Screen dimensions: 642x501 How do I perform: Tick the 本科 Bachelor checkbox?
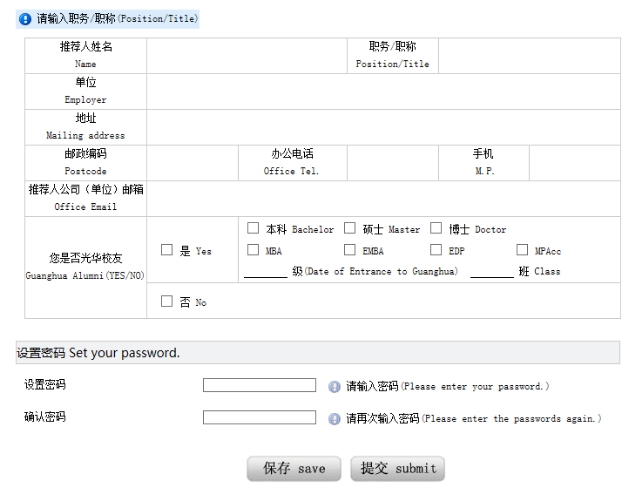[254, 229]
